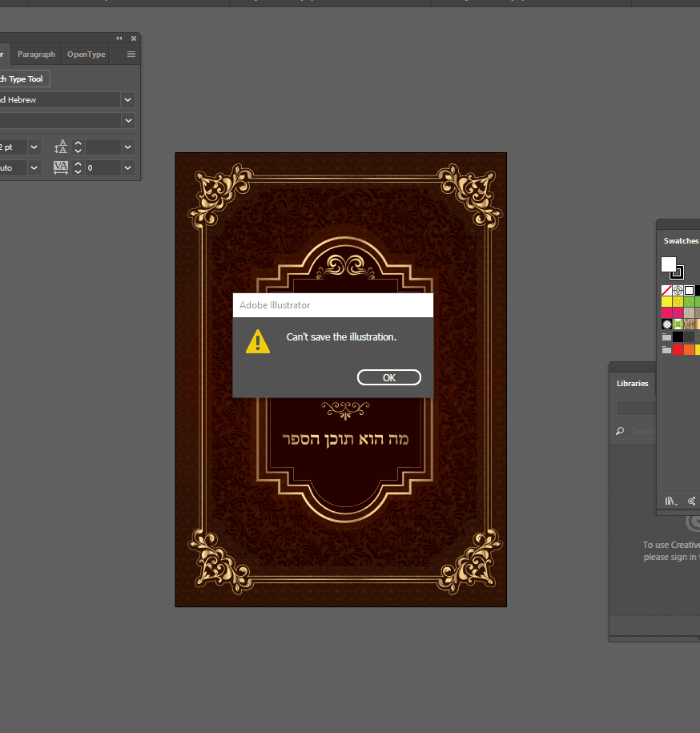Click the Hebrew title text on the book cover

pos(345,440)
